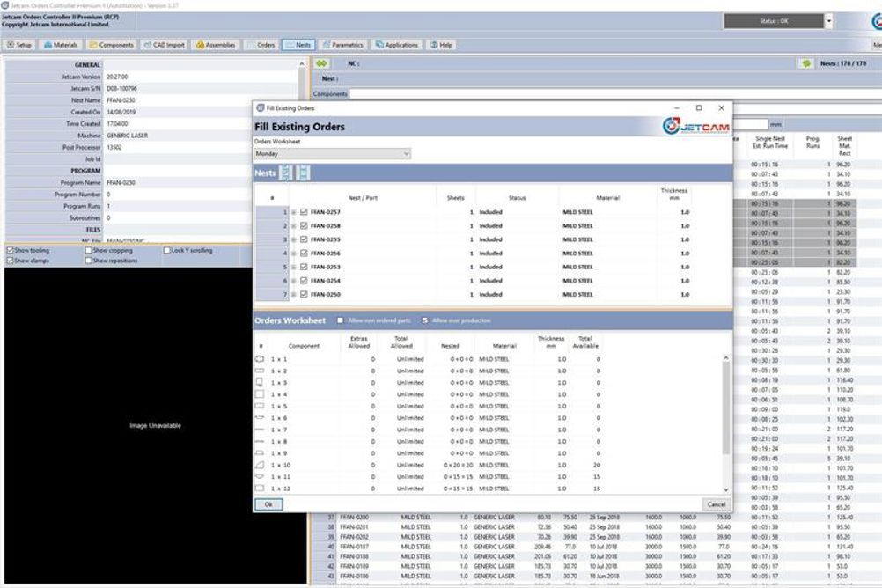The image size is (882, 588).
Task: Expand the FFAN-0255 nest row
Action: [x=294, y=239]
